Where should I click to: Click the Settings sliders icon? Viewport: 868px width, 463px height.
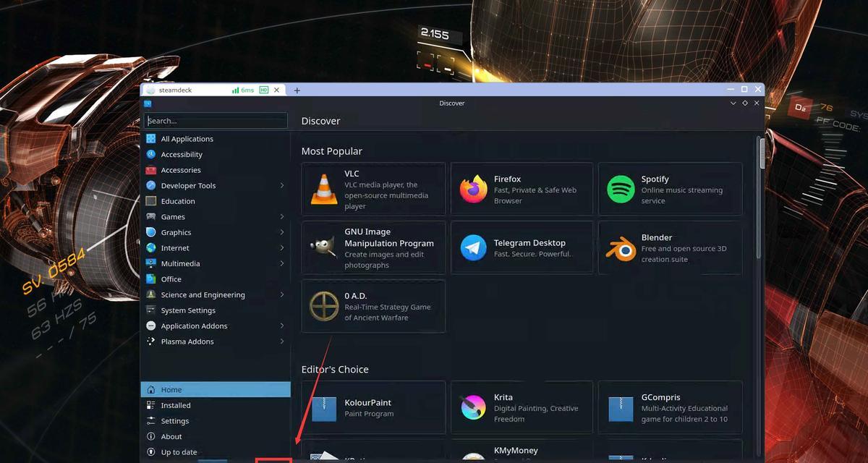click(x=150, y=420)
